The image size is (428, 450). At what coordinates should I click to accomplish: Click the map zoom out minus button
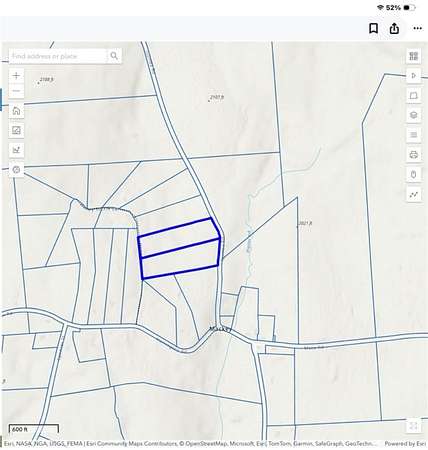[x=16, y=91]
